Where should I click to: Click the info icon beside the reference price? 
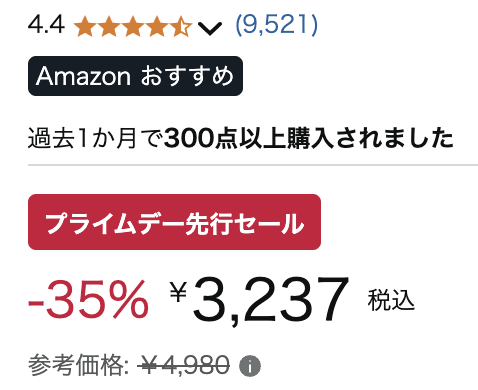250,366
